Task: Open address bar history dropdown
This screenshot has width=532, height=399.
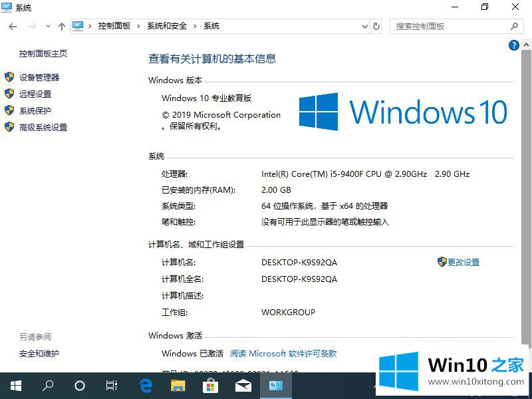Action: (365, 27)
